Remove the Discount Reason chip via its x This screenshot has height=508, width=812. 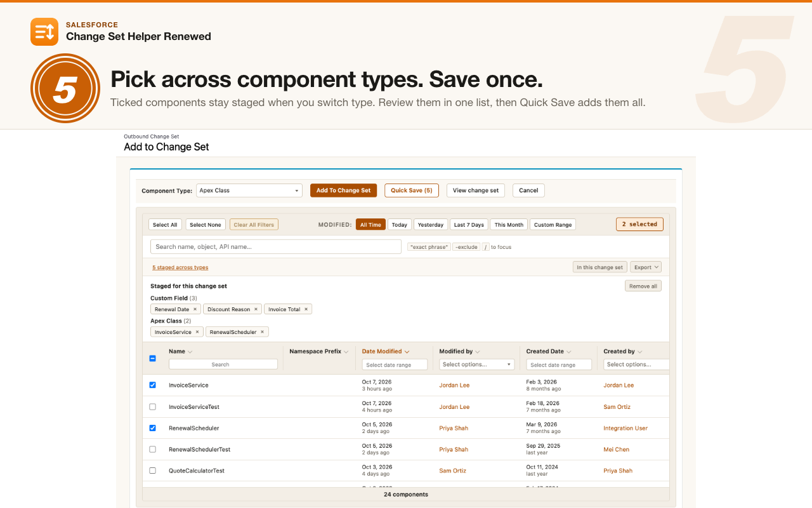click(256, 309)
